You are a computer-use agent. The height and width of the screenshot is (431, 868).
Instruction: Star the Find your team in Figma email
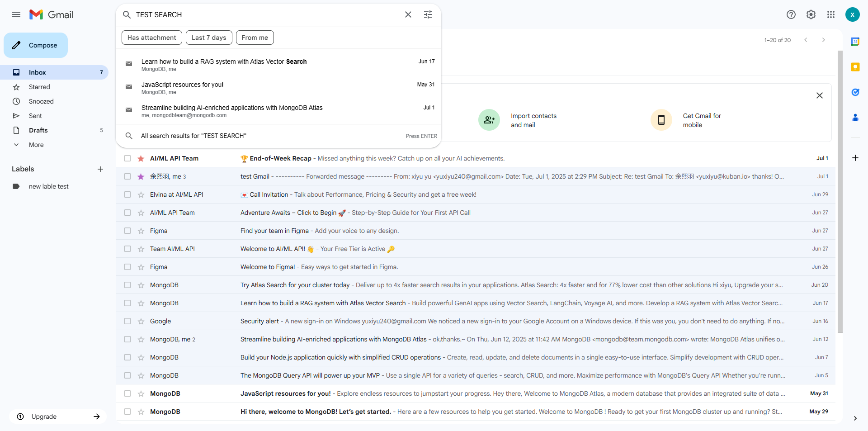coord(141,231)
